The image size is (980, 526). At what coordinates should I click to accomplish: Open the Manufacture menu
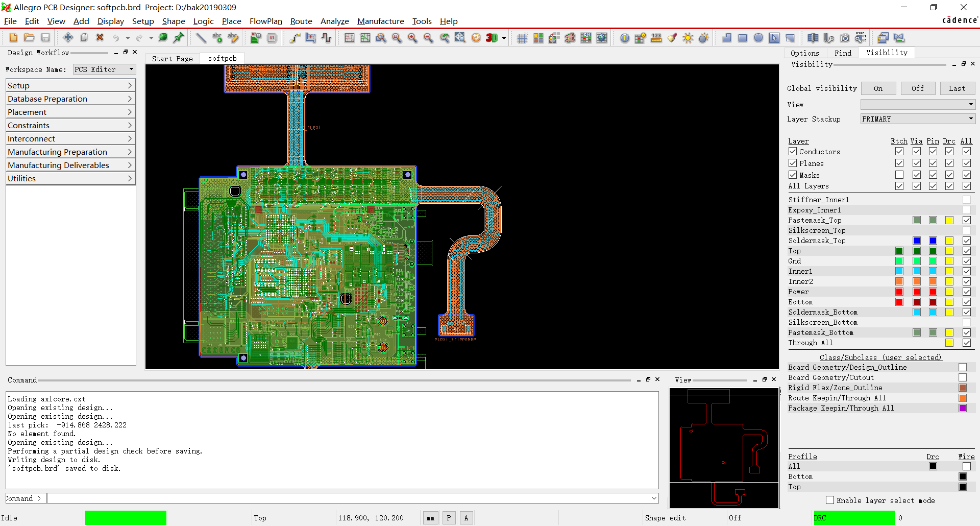(x=381, y=21)
